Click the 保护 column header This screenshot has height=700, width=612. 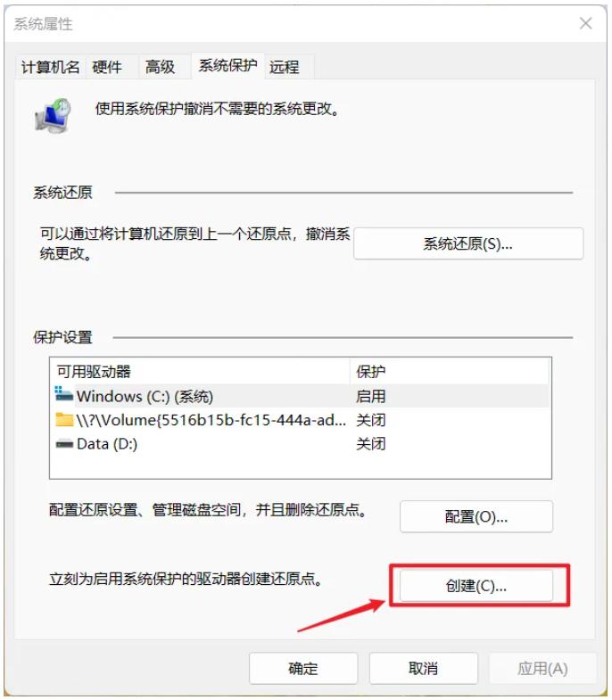point(450,372)
